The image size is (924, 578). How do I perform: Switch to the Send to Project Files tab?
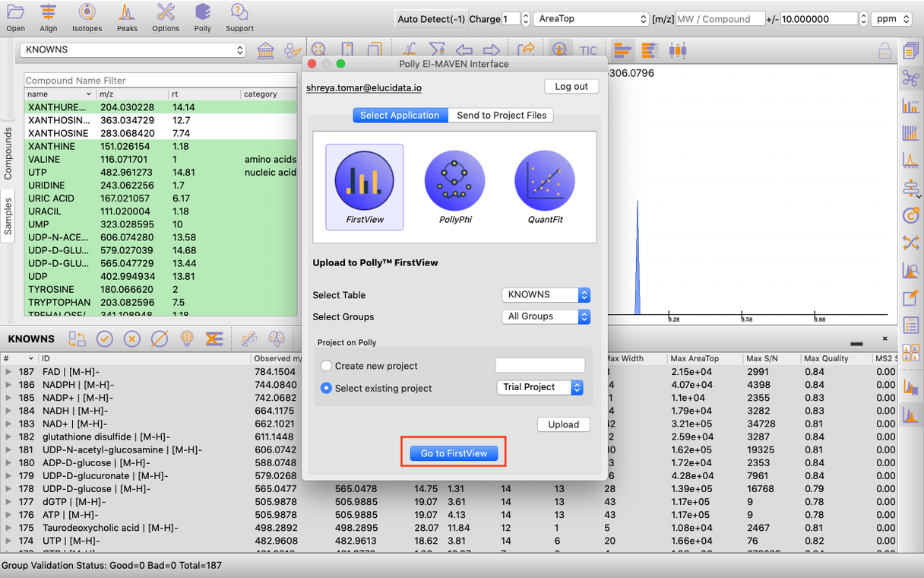(502, 115)
